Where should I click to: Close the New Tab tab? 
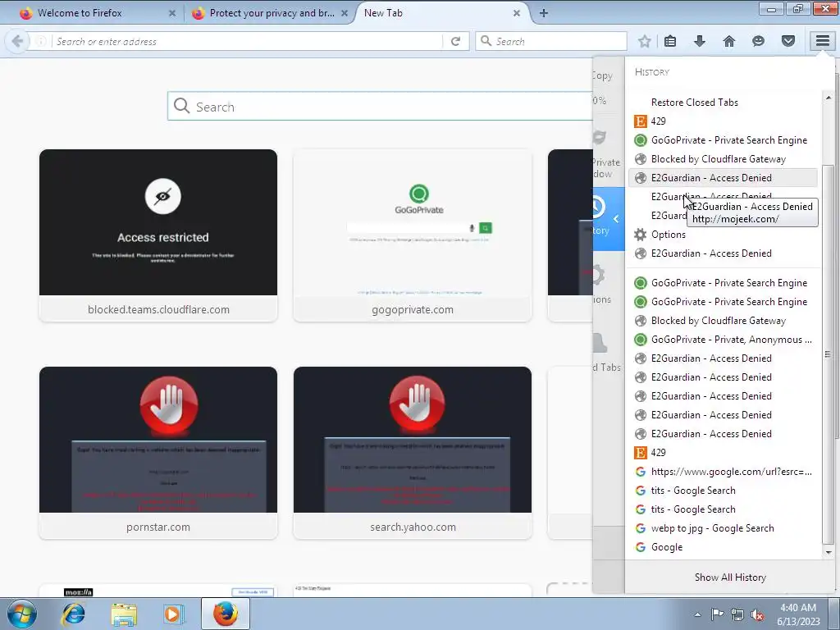[x=517, y=13]
